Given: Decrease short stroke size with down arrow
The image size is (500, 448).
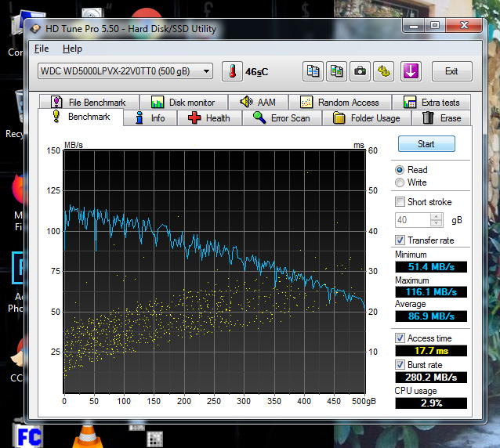Looking at the screenshot, I should 436,223.
